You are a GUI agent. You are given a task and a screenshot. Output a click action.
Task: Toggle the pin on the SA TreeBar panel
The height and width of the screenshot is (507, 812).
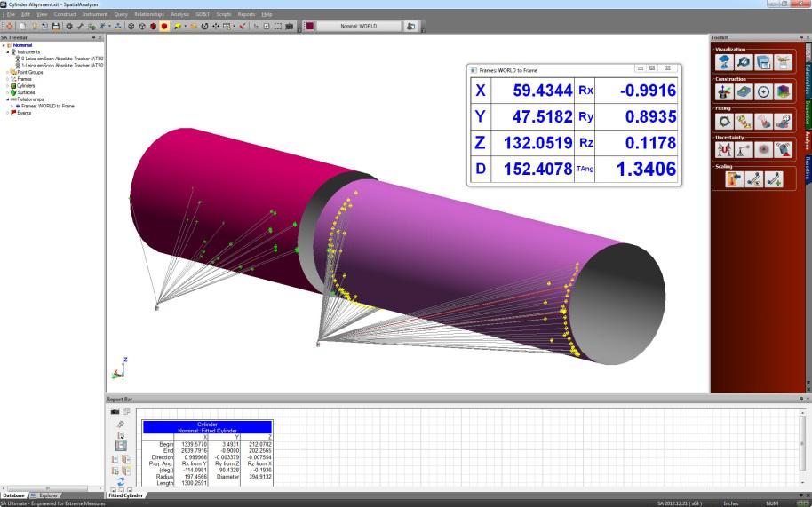pyautogui.click(x=93, y=37)
